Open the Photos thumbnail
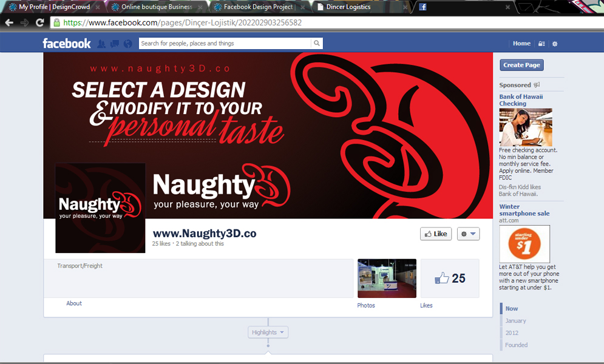The height and width of the screenshot is (364, 604). (x=387, y=278)
